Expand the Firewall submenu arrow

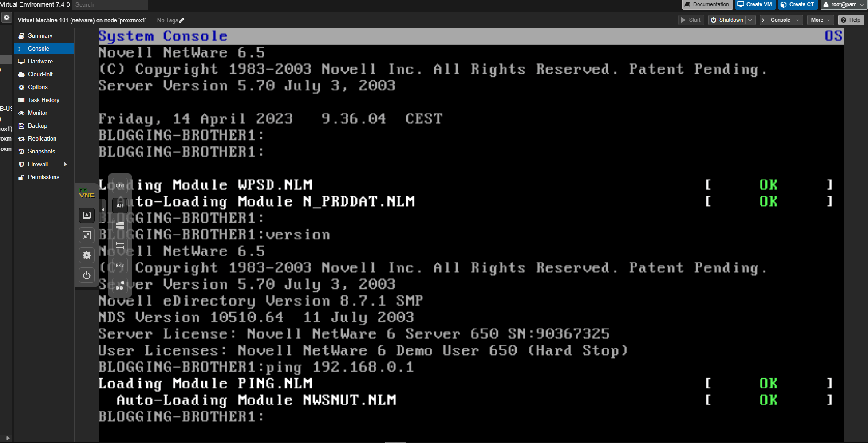(x=66, y=165)
